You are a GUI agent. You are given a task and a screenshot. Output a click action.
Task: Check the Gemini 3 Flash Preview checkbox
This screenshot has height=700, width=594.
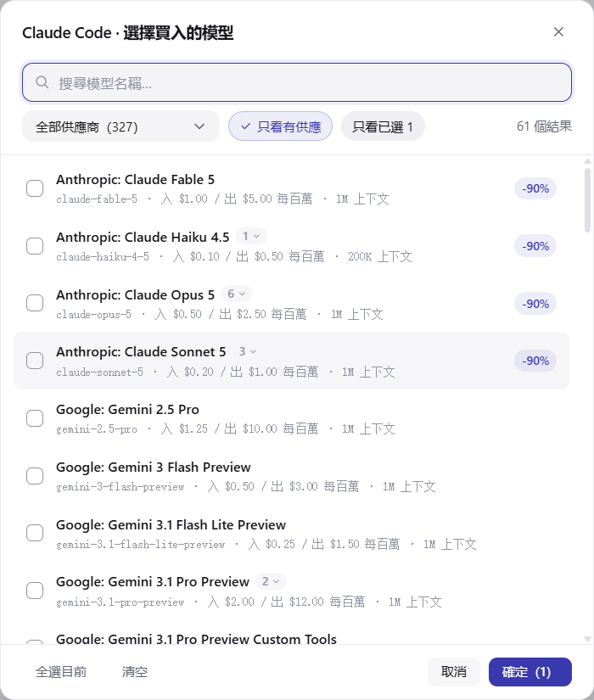pyautogui.click(x=35, y=476)
